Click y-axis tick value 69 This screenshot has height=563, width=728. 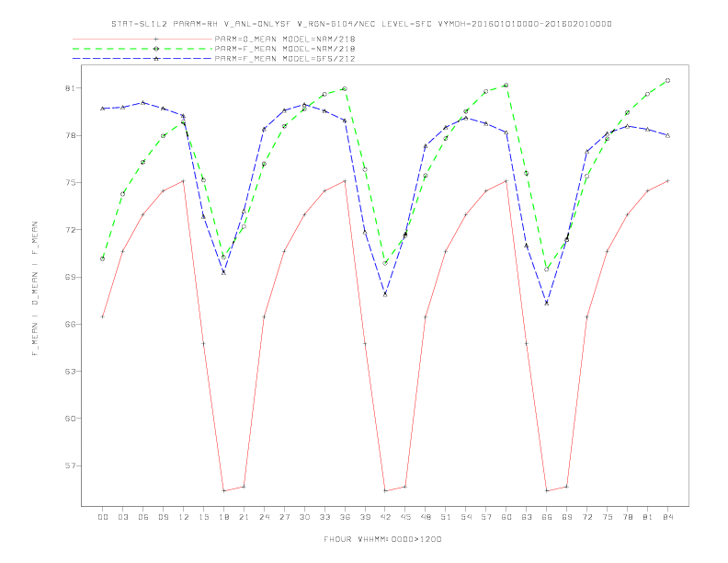coord(70,277)
